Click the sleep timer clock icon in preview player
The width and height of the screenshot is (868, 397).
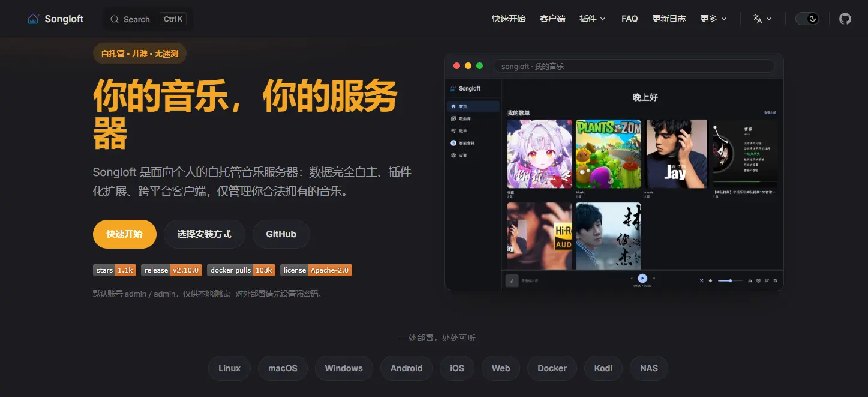pos(758,280)
